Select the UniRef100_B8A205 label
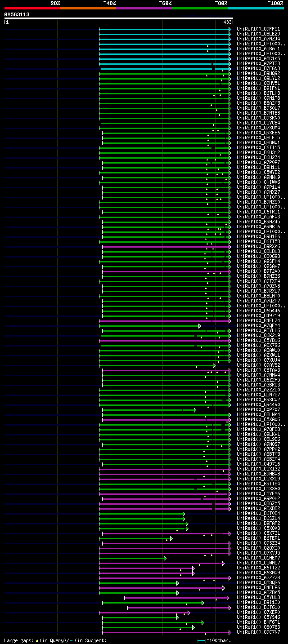 tap(258, 103)
